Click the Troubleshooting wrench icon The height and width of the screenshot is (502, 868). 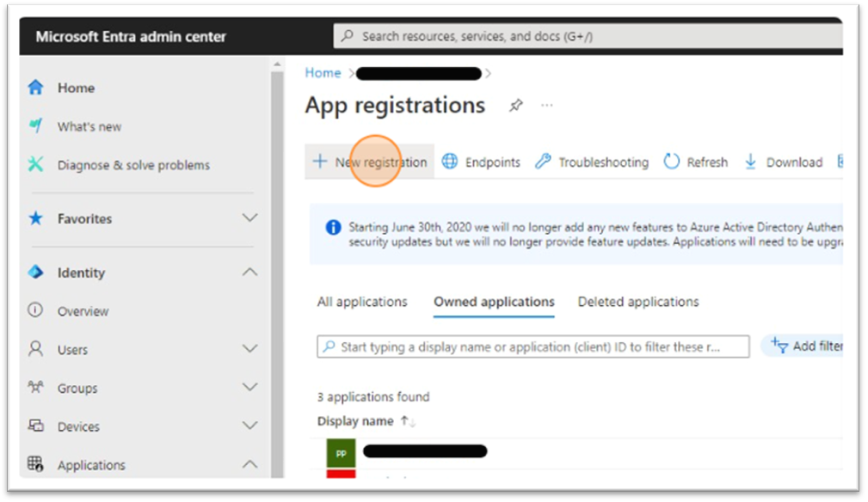[543, 162]
